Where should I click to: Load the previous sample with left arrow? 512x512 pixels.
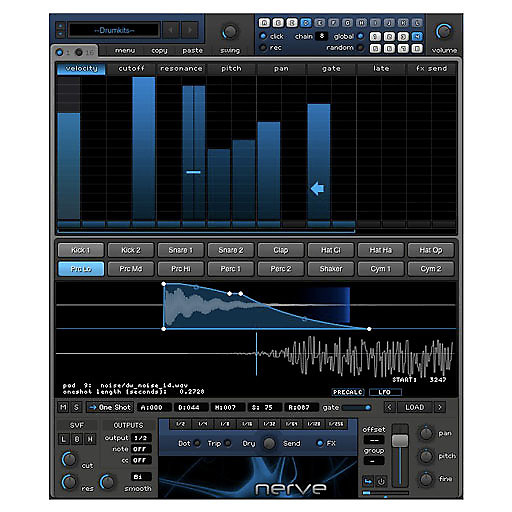click(x=390, y=407)
